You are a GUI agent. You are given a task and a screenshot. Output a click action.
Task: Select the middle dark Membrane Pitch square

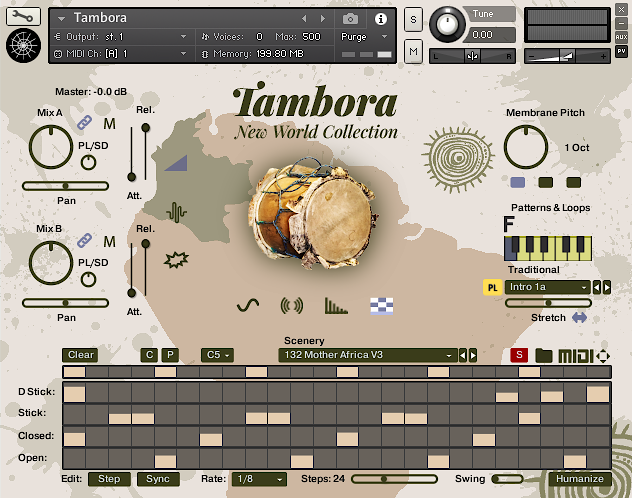[546, 183]
